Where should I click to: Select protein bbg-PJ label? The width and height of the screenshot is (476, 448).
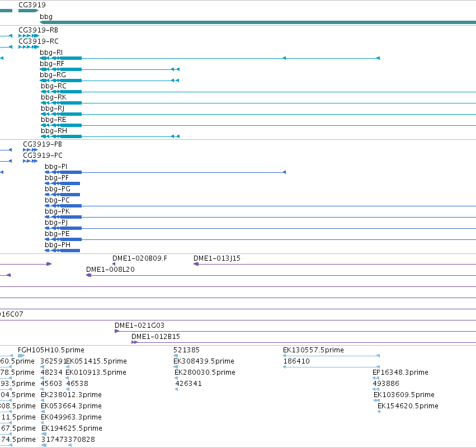coord(56,223)
